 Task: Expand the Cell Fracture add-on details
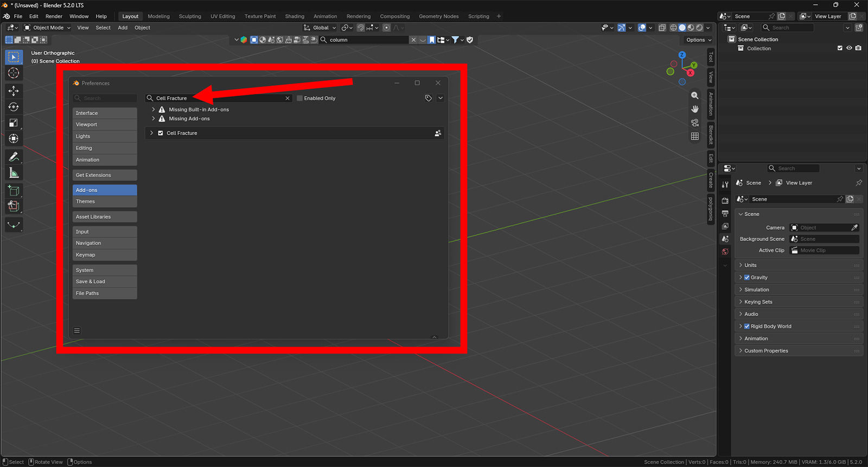pyautogui.click(x=151, y=133)
